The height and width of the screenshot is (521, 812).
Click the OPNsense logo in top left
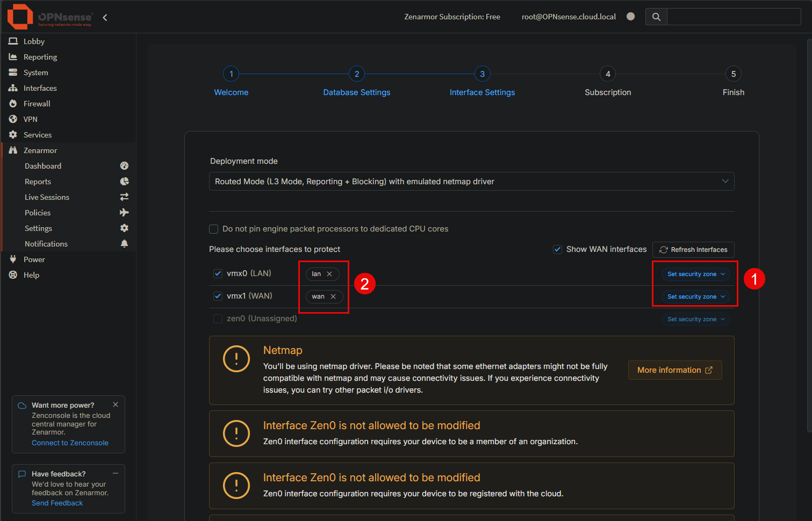pyautogui.click(x=19, y=16)
